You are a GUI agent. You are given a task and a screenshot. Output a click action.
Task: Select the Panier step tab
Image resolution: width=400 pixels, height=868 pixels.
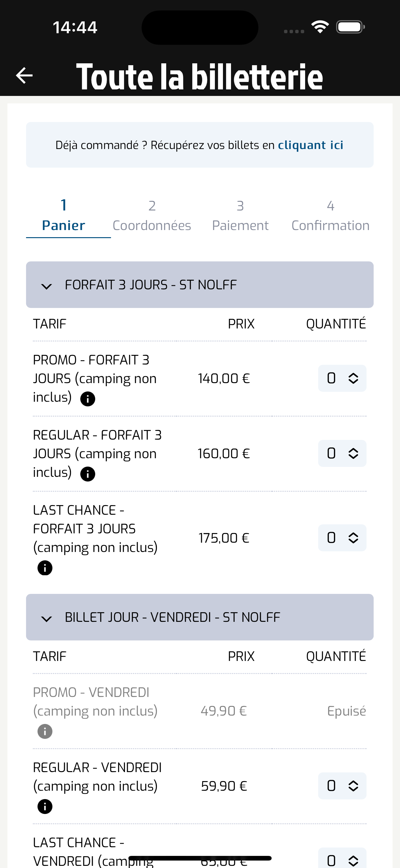click(x=64, y=216)
